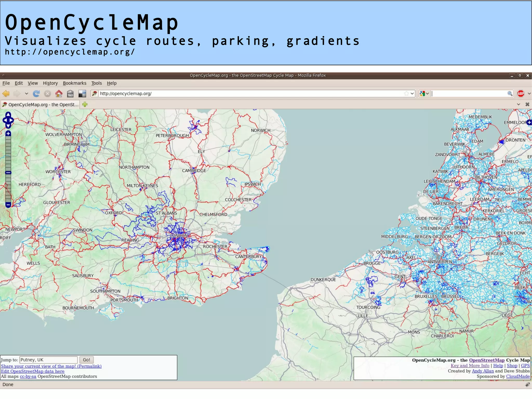Open the OpenStreetMap link in info box
The height and width of the screenshot is (399, 532).
pos(487,360)
